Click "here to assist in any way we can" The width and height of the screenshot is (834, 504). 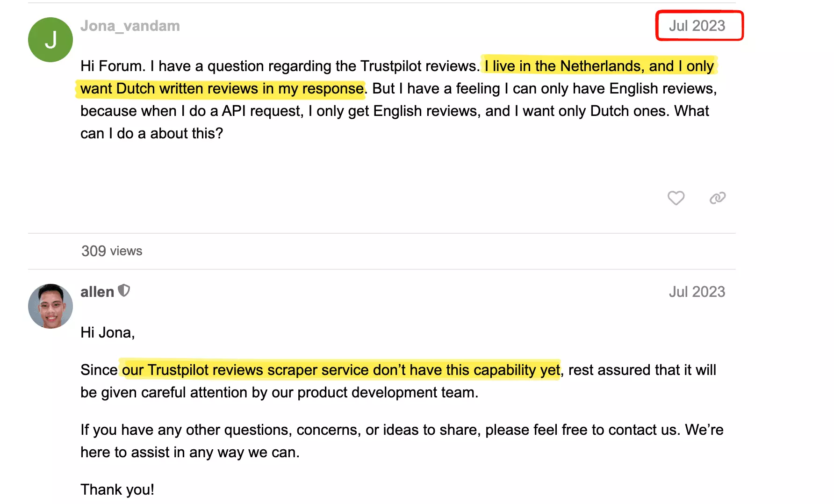pos(190,452)
